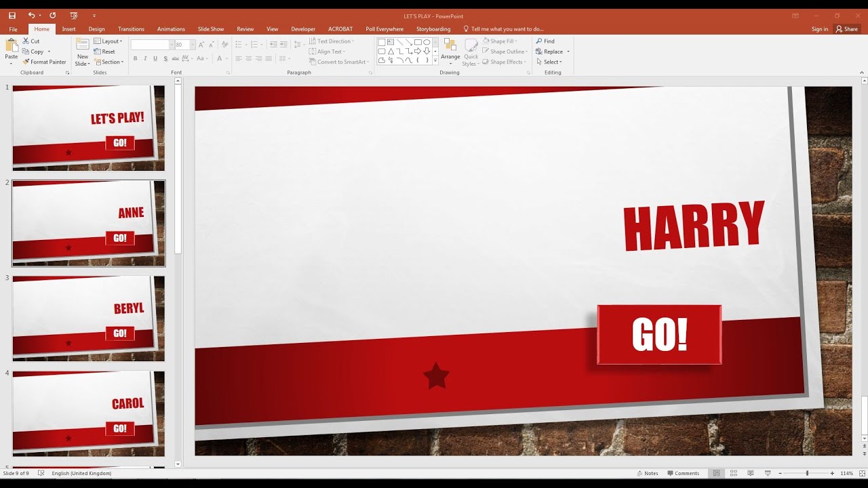Select the Oval shape in gallery
868x488 pixels.
click(x=427, y=42)
